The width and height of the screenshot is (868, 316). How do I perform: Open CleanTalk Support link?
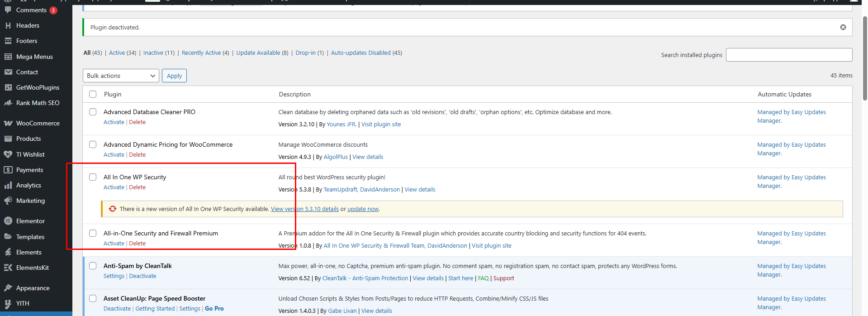tap(504, 278)
